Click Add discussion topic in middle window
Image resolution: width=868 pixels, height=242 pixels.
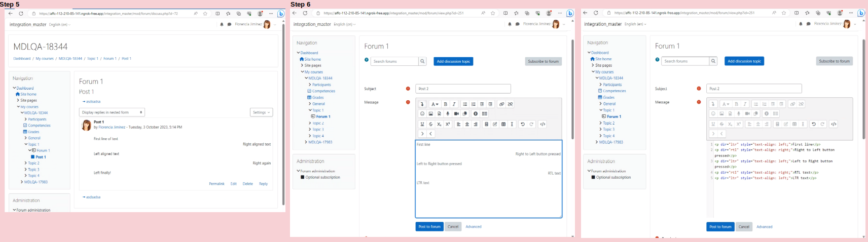pyautogui.click(x=454, y=61)
